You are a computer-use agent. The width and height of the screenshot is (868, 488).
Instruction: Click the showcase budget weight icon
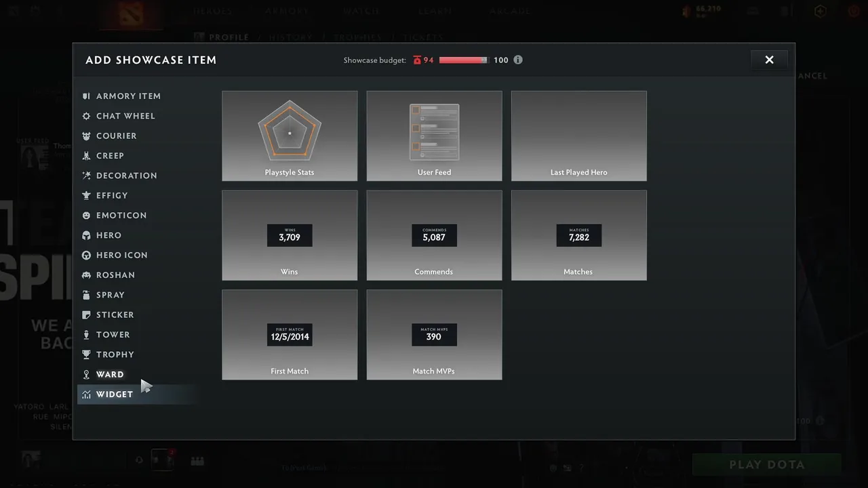pyautogui.click(x=417, y=60)
